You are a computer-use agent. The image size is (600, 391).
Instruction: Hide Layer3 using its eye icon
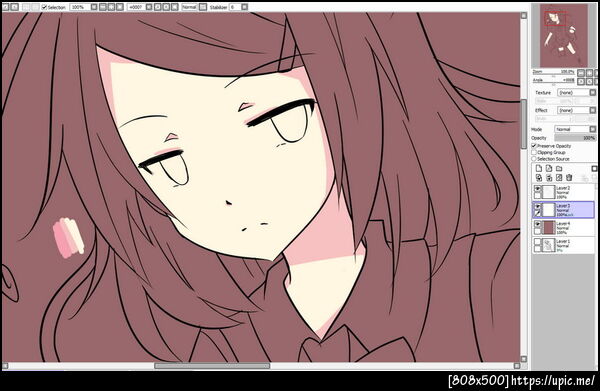538,207
